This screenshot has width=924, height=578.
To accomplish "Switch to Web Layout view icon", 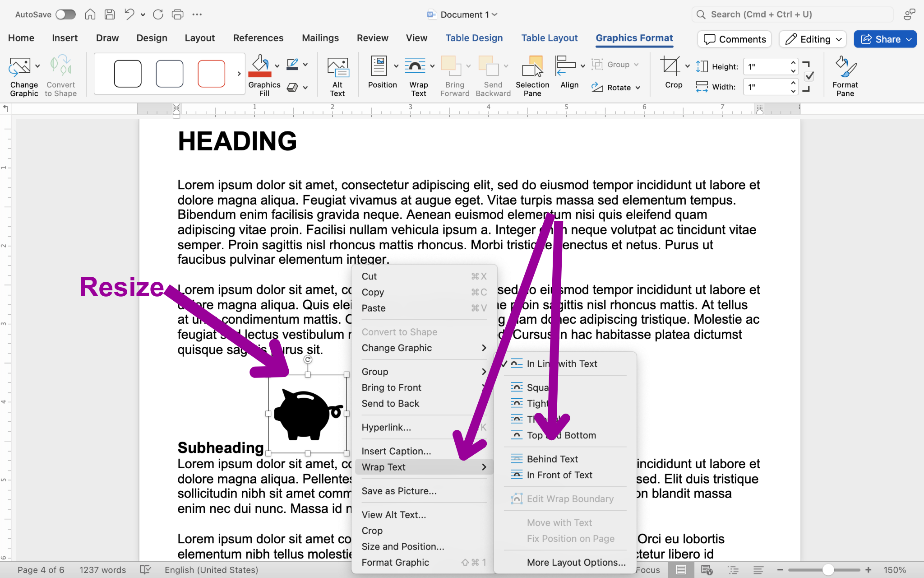I will point(707,570).
